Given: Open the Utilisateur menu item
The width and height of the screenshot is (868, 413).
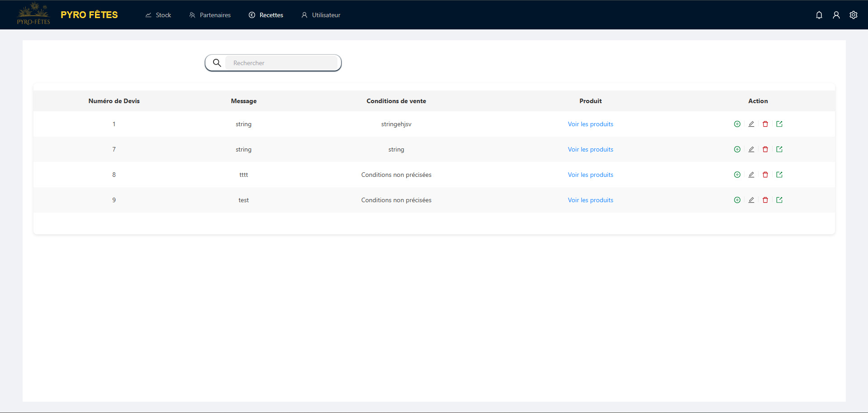Looking at the screenshot, I should pos(321,15).
